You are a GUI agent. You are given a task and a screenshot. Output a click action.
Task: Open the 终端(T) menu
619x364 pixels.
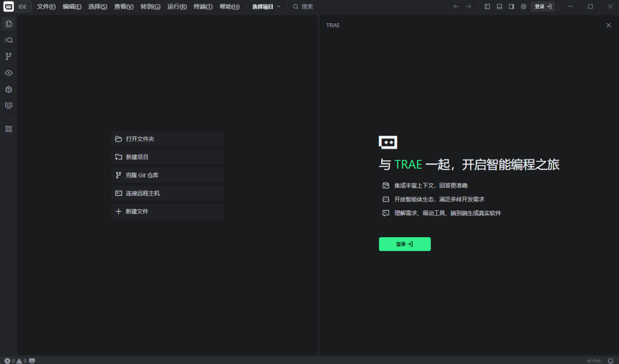click(x=203, y=7)
